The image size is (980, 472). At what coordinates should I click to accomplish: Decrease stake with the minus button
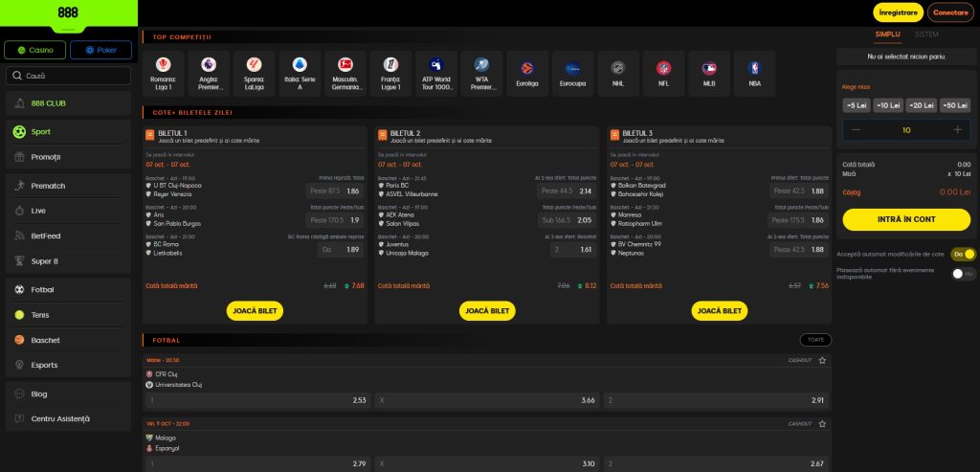click(x=857, y=130)
